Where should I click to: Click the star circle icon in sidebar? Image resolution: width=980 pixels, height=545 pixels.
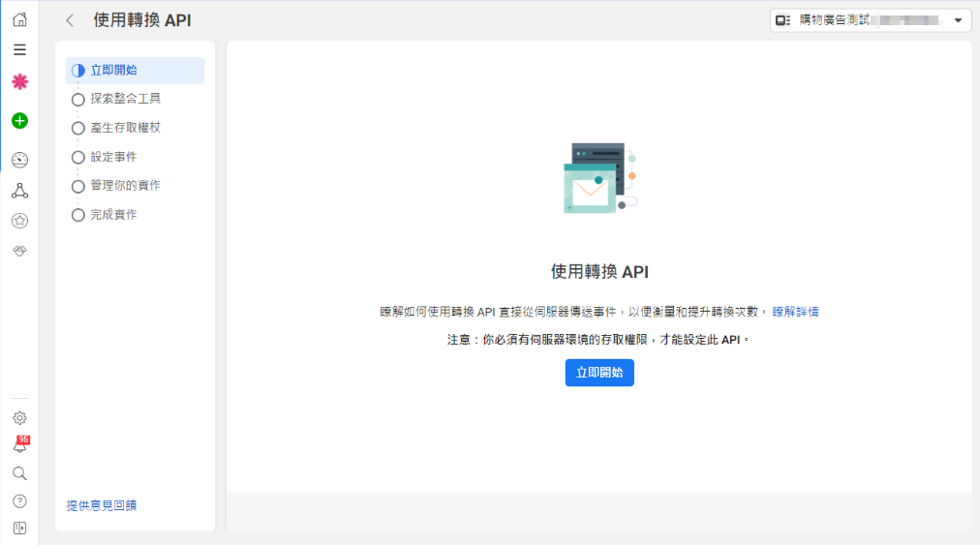tap(19, 221)
